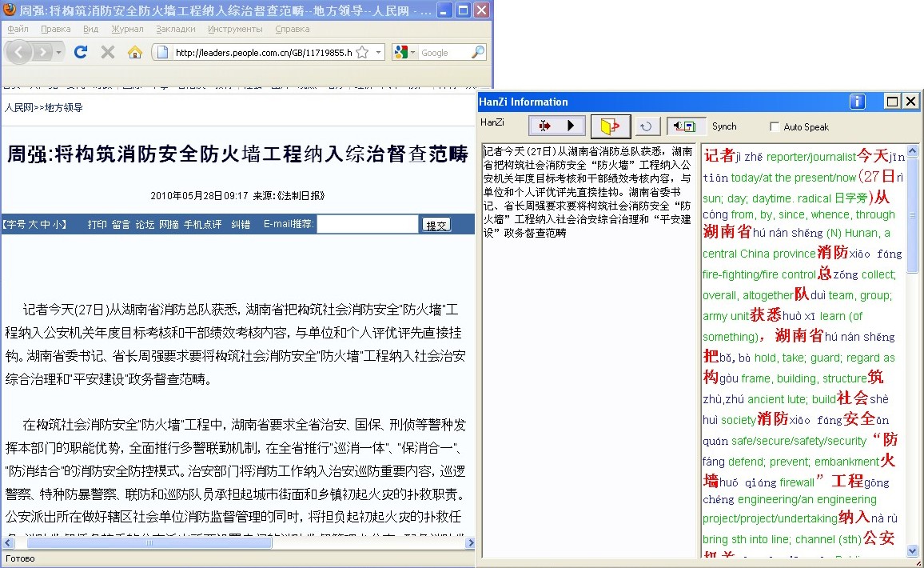
Task: Click the 2010年05月28日09:17 date line
Action: [199, 196]
